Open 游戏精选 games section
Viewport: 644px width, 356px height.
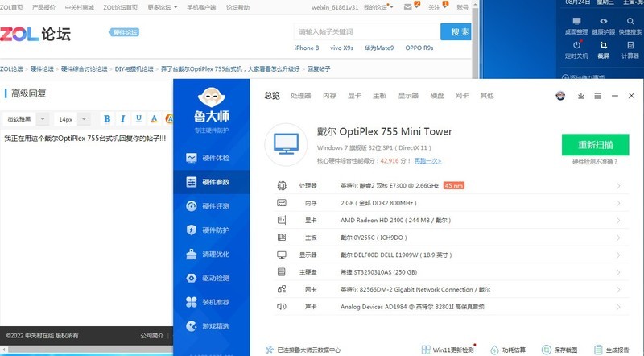click(x=211, y=326)
